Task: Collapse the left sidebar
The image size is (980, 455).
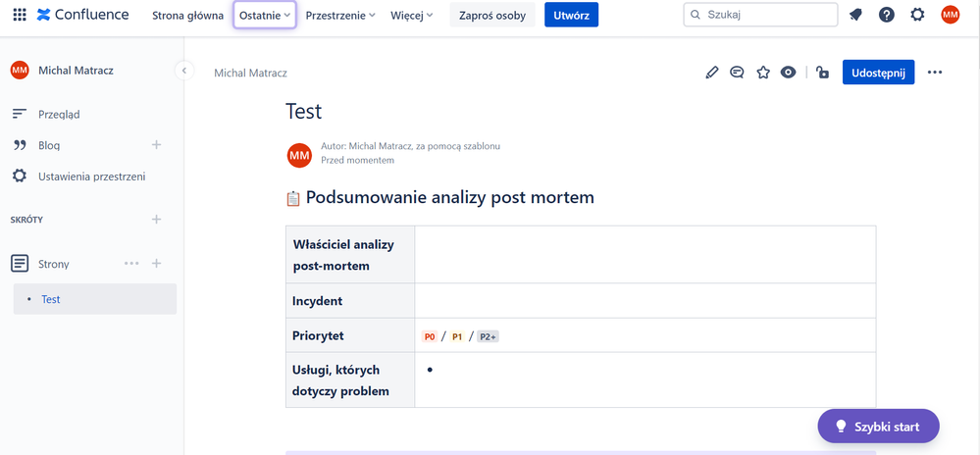Action: [183, 71]
